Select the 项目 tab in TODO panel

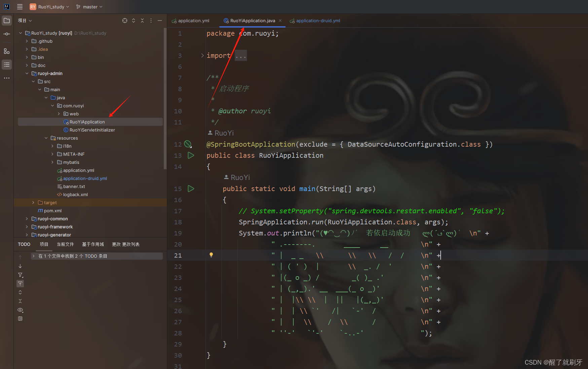[44, 244]
